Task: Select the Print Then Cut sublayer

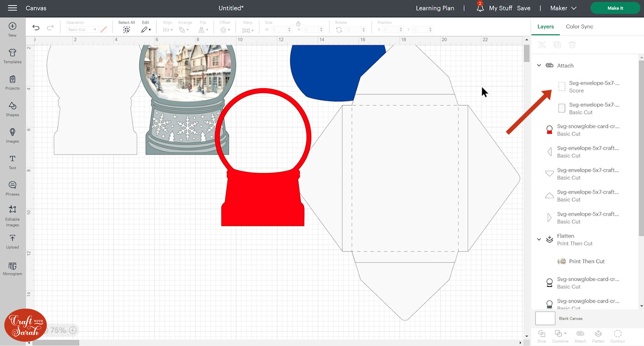Action: (586, 261)
